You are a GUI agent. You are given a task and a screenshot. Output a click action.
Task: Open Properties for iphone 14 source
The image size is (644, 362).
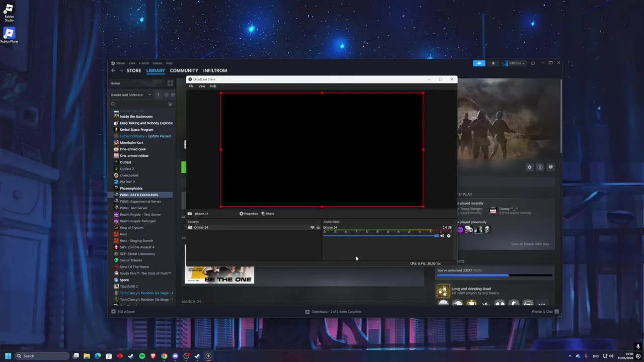[x=249, y=214]
